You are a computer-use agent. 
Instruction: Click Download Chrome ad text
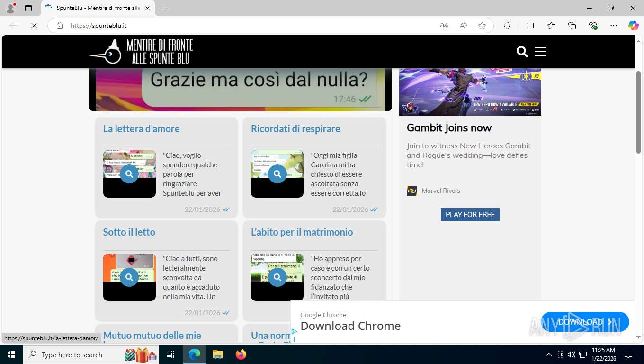[350, 326]
